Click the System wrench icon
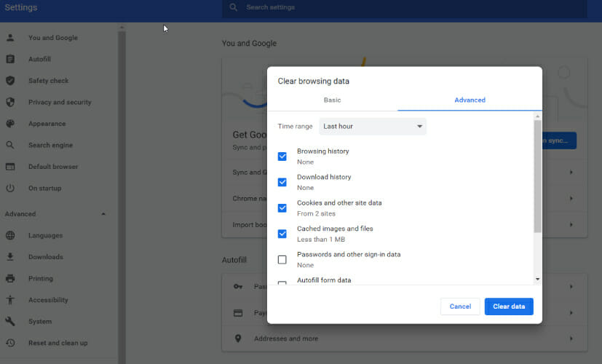602x364 pixels. 10,321
